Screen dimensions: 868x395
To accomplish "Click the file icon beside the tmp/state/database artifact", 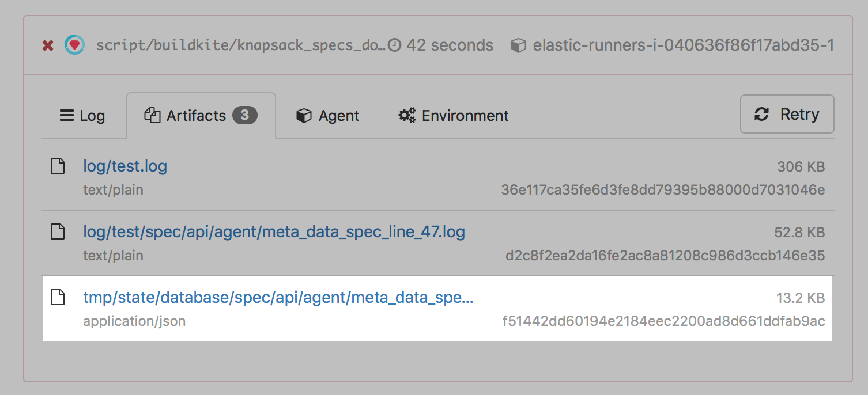I will [x=58, y=297].
